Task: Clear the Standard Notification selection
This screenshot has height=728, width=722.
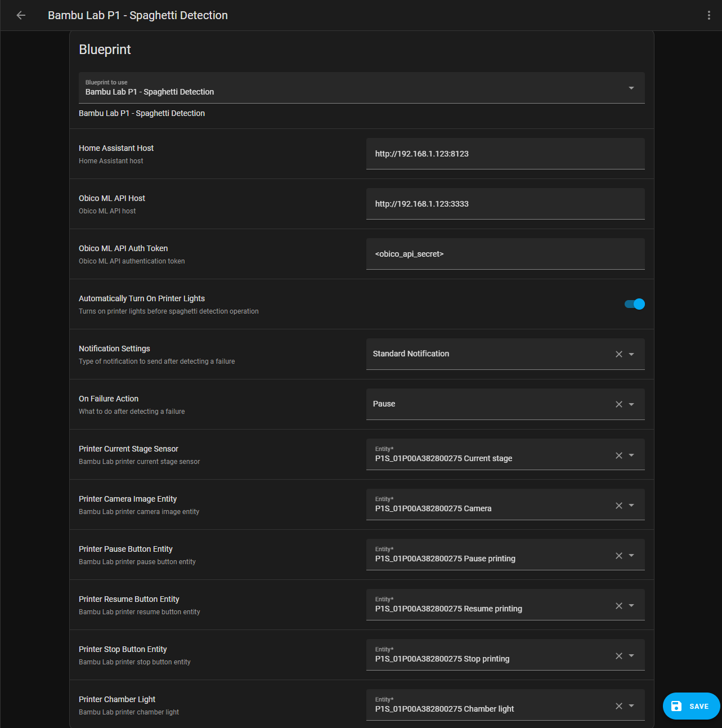Action: coord(619,354)
